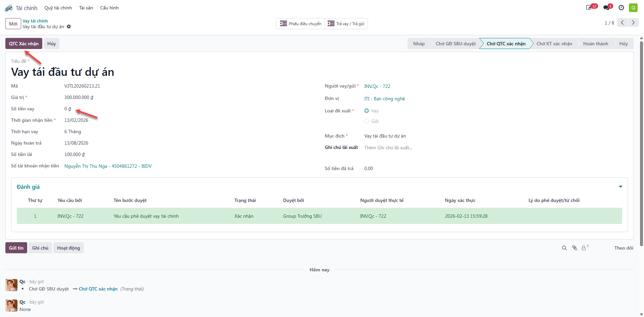Open the green Q user avatar menu

coord(633,8)
